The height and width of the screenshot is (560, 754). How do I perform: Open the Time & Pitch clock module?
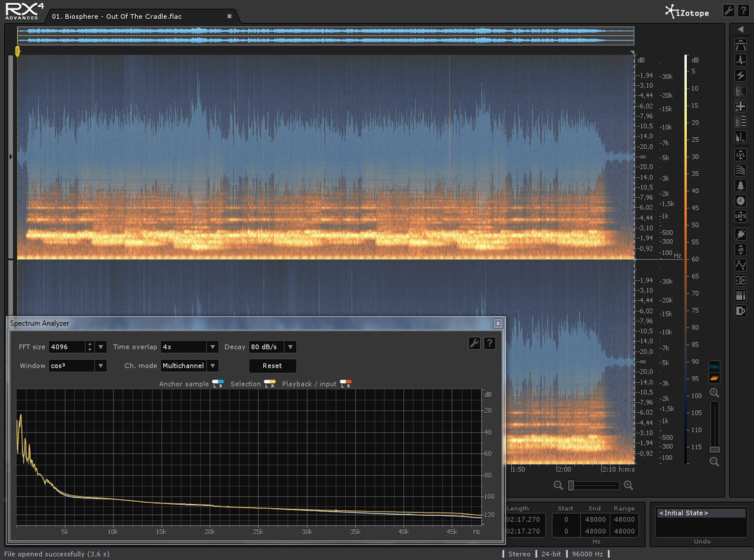741,201
